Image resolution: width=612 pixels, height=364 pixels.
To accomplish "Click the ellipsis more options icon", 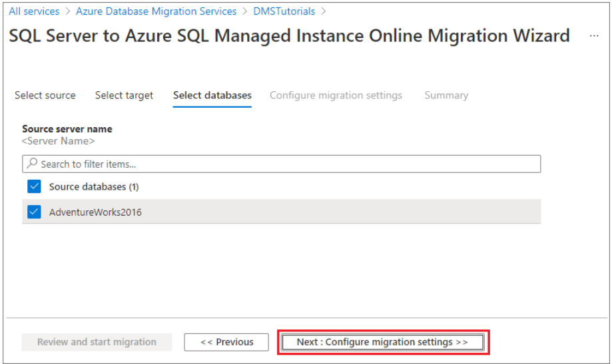I will click(594, 36).
